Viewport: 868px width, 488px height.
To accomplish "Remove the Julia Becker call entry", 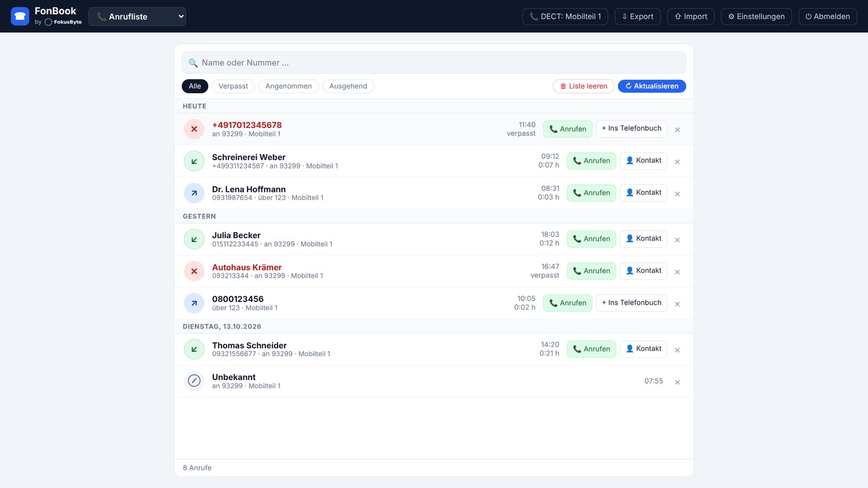I will click(677, 240).
